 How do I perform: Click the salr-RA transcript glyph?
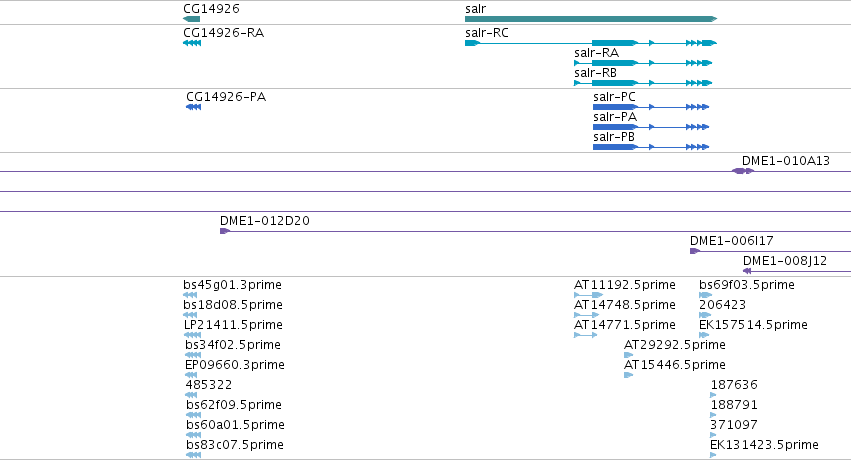[x=643, y=63]
